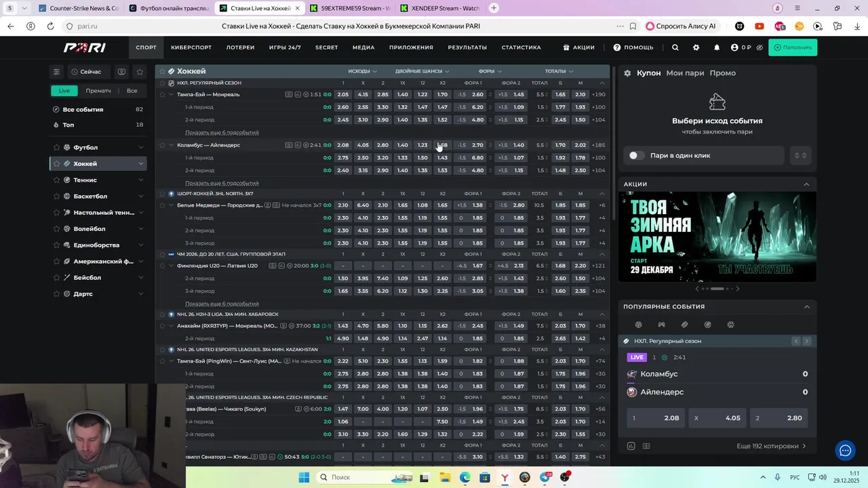Open the settings gear in PARI header

pyautogui.click(x=696, y=47)
